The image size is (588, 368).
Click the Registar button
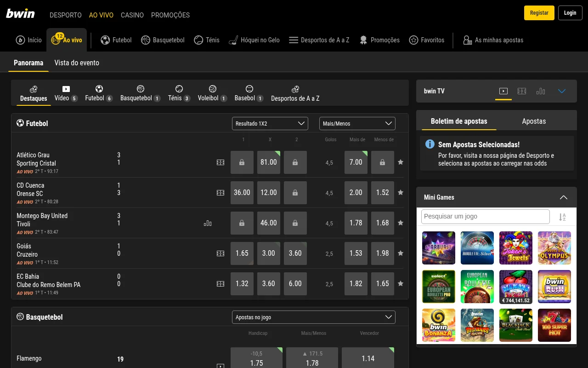coord(539,13)
